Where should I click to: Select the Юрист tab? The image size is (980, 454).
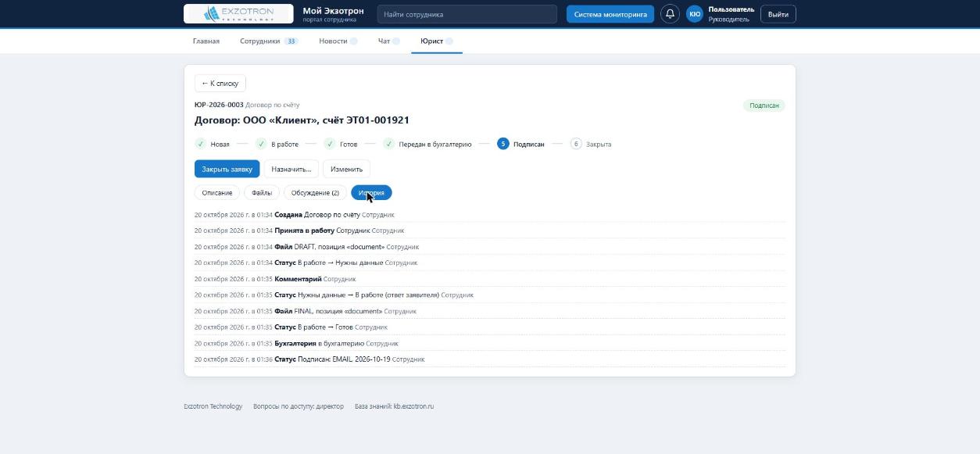point(437,41)
